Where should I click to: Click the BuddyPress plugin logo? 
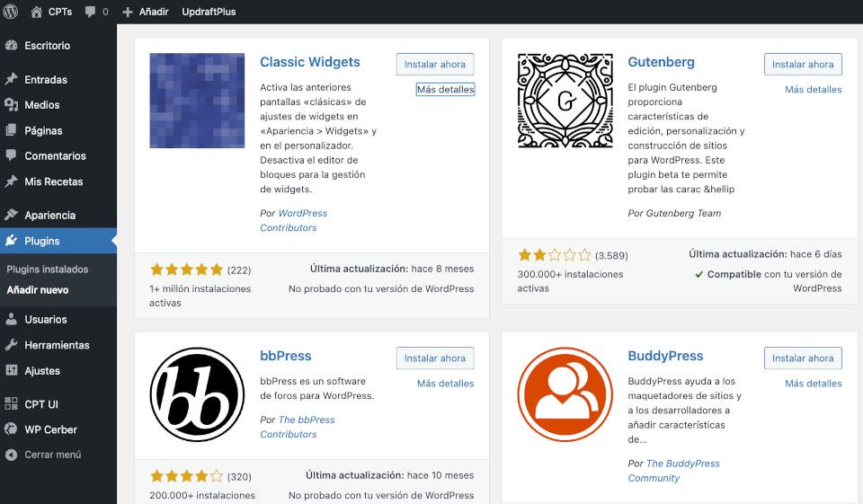point(565,394)
